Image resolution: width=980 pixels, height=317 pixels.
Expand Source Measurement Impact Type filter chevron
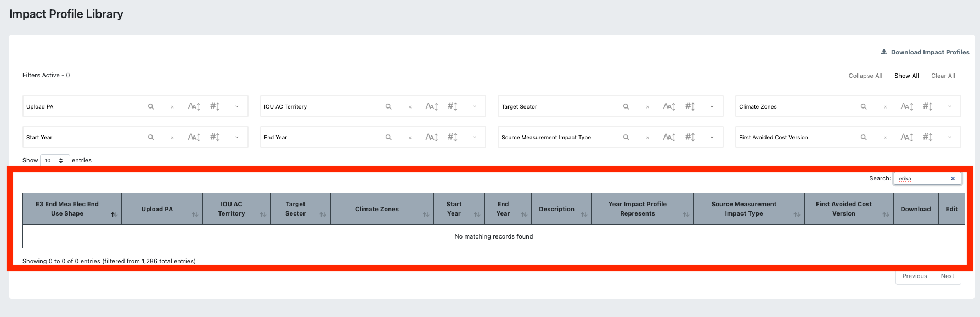[x=712, y=137]
